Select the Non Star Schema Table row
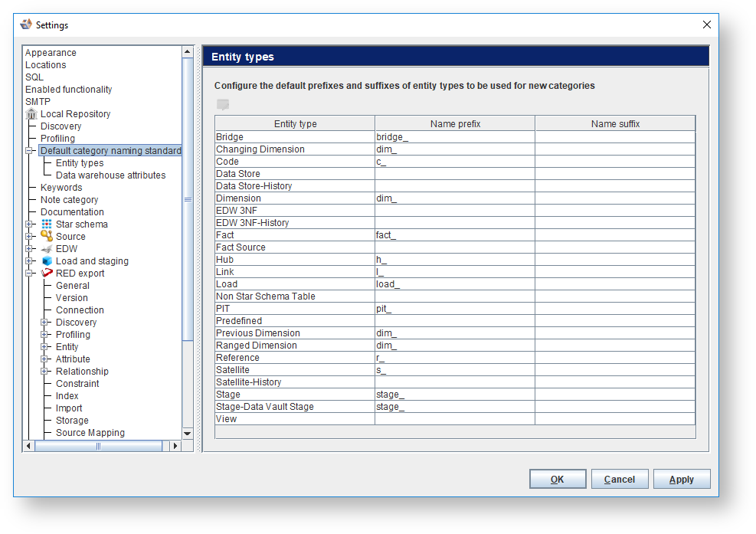Screen dimensions: 756x534 [x=455, y=296]
